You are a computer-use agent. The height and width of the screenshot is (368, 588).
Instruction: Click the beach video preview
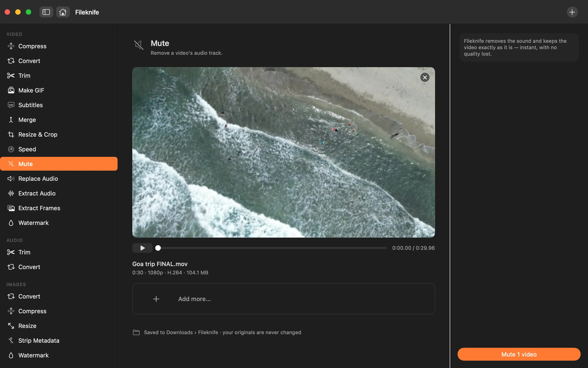click(284, 152)
